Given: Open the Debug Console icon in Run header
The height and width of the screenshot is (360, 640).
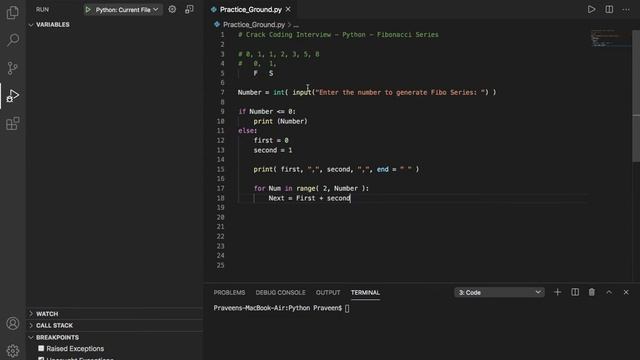Looking at the screenshot, I should click(189, 9).
